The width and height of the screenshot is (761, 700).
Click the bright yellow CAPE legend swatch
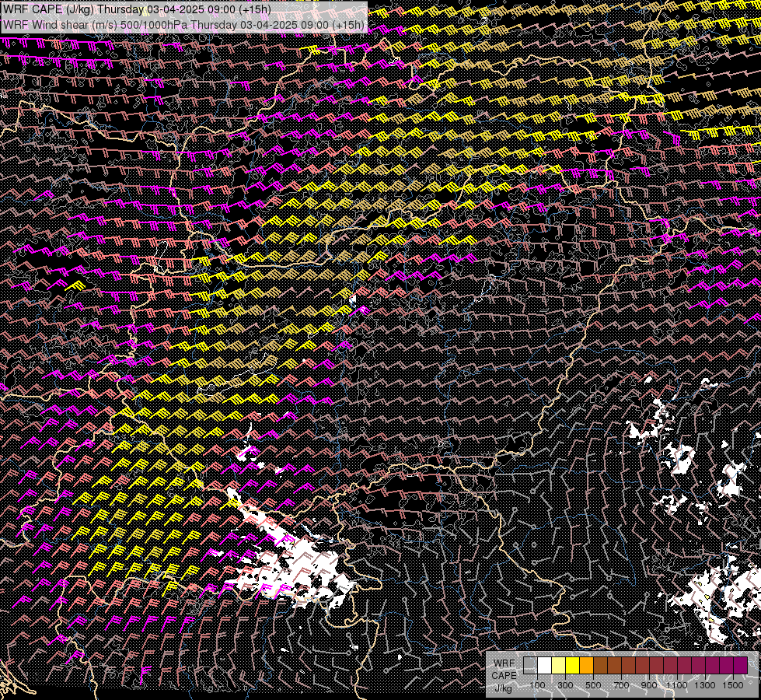click(573, 665)
